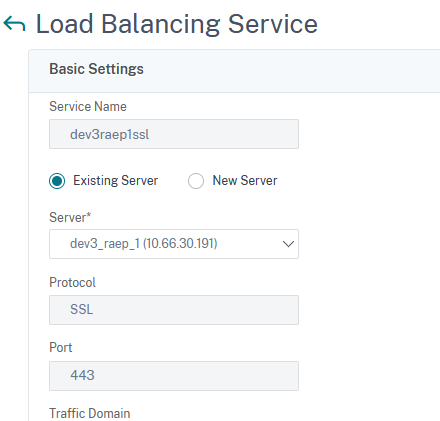Select the New Server radio button

(196, 181)
